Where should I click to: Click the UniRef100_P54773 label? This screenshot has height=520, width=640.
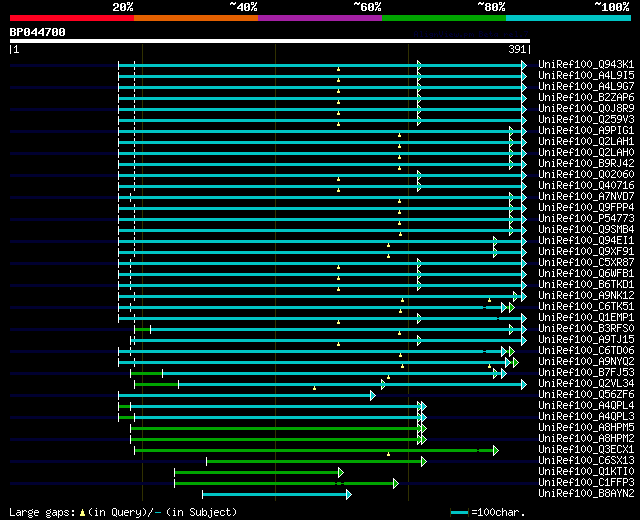click(586, 218)
